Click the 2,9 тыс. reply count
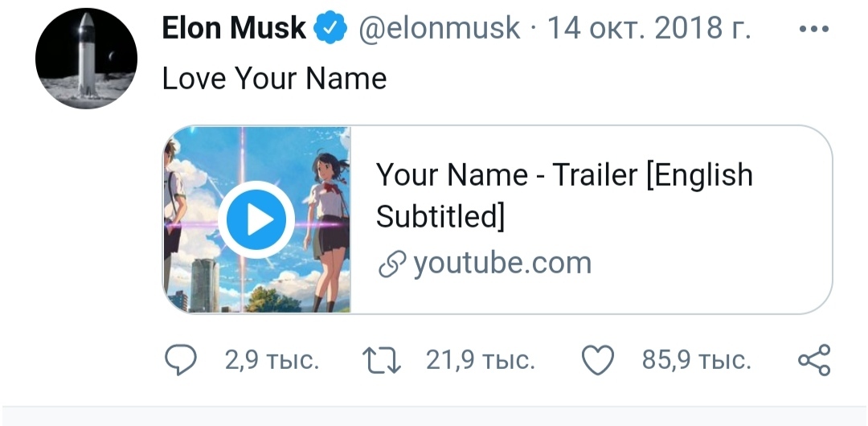The height and width of the screenshot is (426, 868). [x=272, y=361]
